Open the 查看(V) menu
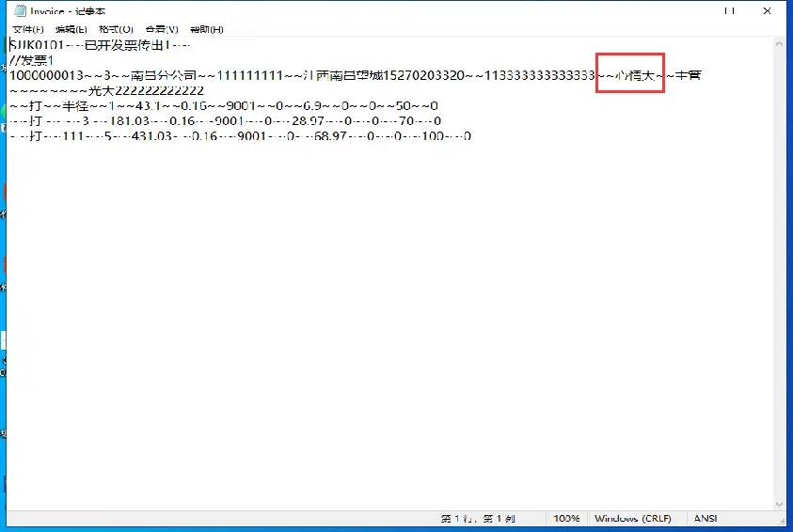 (162, 29)
